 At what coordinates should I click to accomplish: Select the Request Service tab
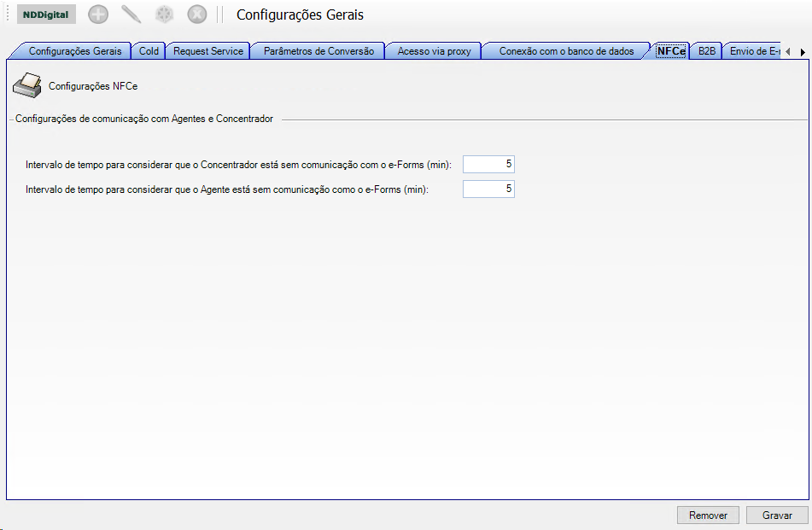208,51
